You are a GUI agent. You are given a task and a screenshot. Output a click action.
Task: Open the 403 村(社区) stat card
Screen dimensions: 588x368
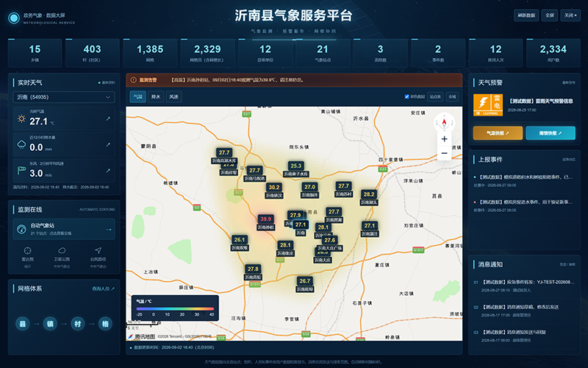point(93,53)
